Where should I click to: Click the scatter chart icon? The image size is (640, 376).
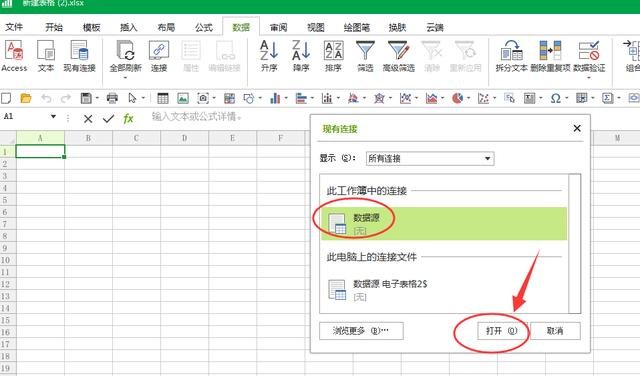coord(483,98)
